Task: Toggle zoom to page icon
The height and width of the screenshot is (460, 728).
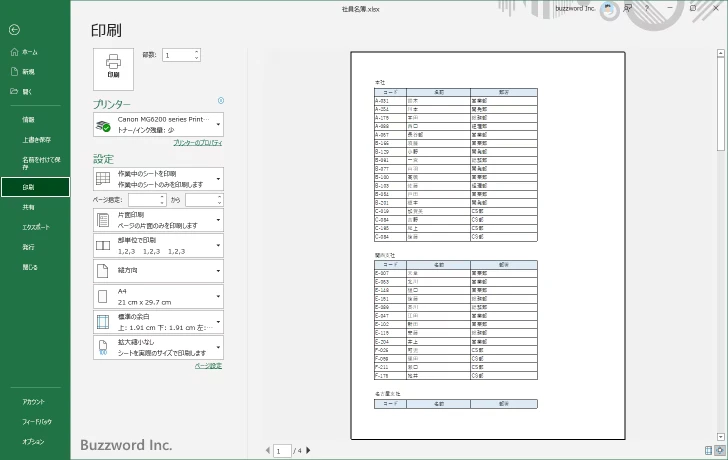Action: tap(720, 450)
